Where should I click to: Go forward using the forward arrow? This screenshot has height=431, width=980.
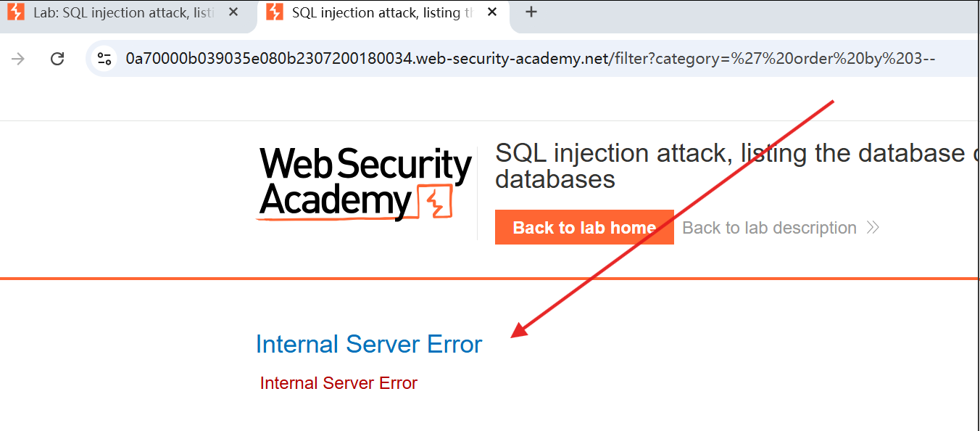coord(18,59)
